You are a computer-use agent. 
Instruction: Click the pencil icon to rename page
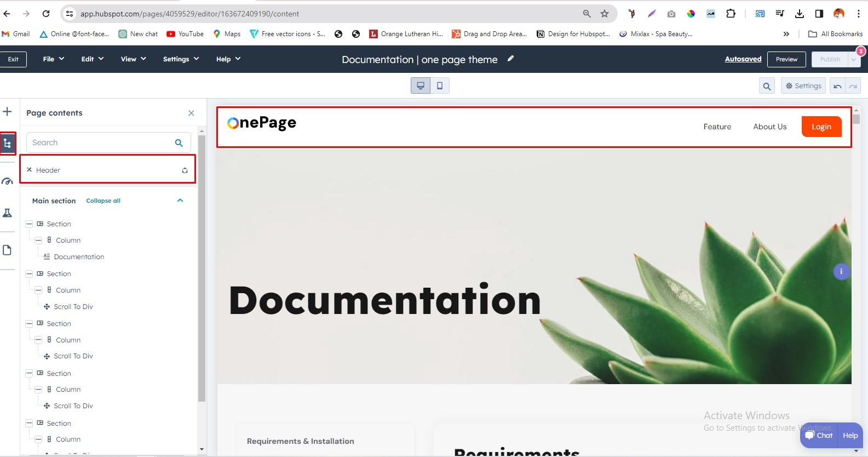pos(510,59)
